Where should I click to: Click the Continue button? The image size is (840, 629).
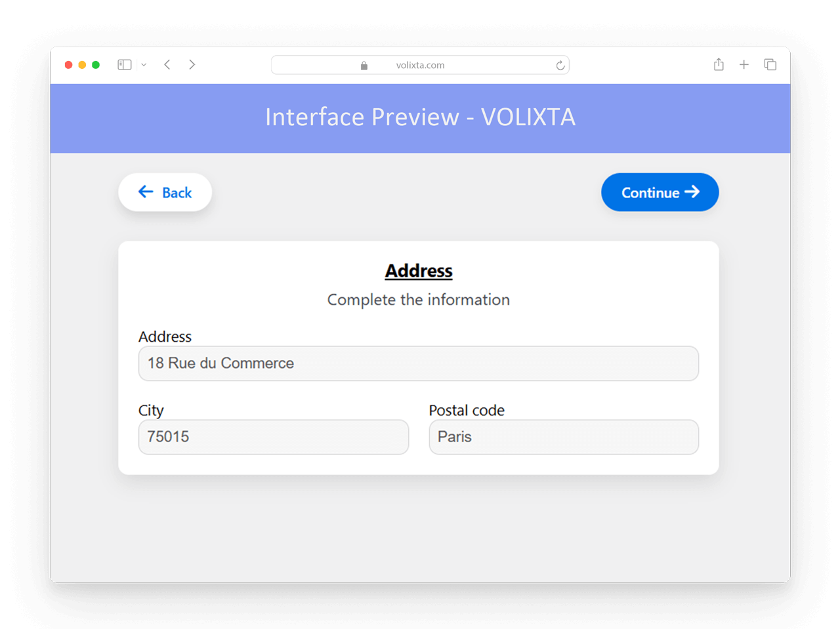[x=660, y=192]
